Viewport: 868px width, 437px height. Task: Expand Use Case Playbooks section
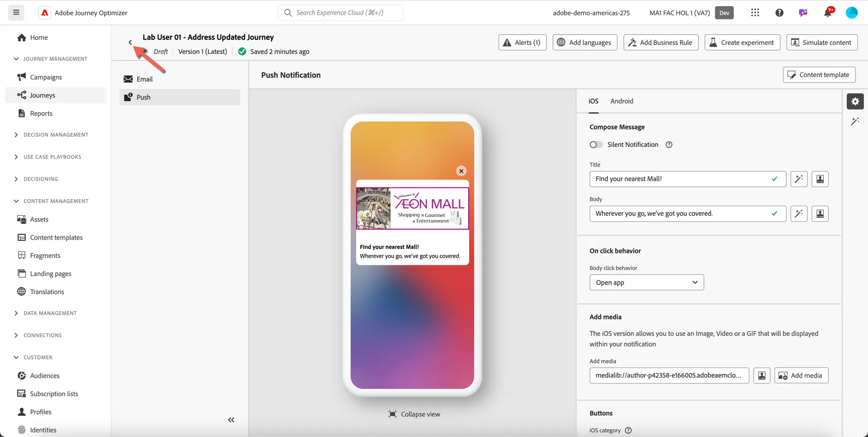point(16,157)
